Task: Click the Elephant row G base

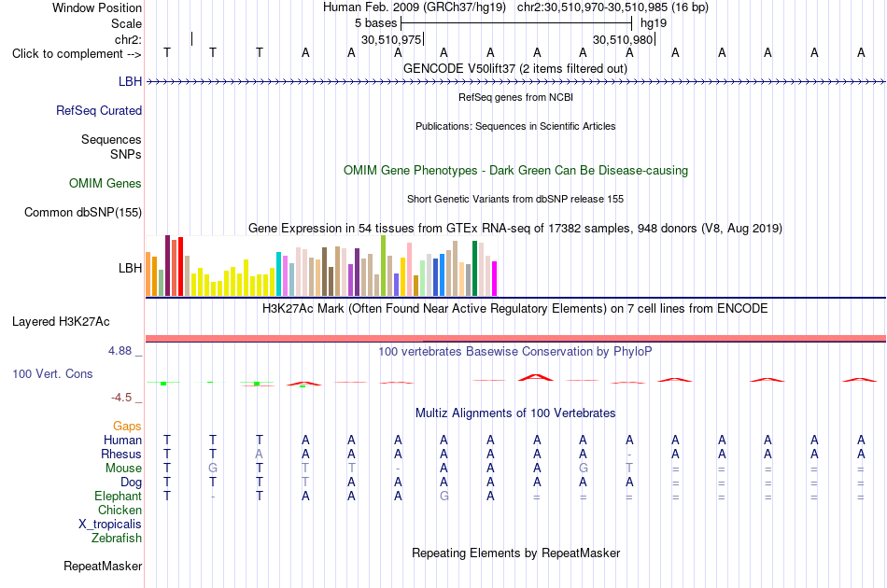Action: coord(444,496)
